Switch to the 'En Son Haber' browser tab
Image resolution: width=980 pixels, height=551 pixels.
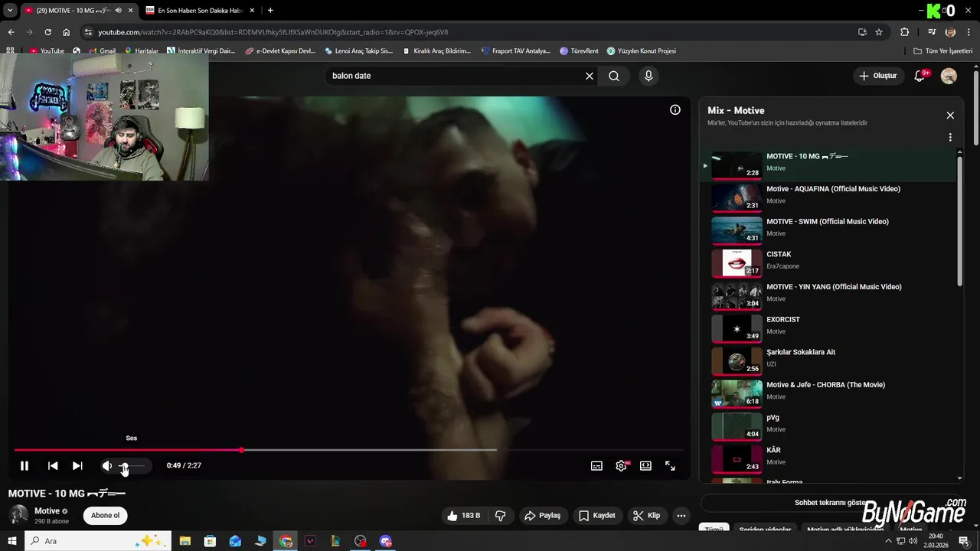pyautogui.click(x=199, y=11)
